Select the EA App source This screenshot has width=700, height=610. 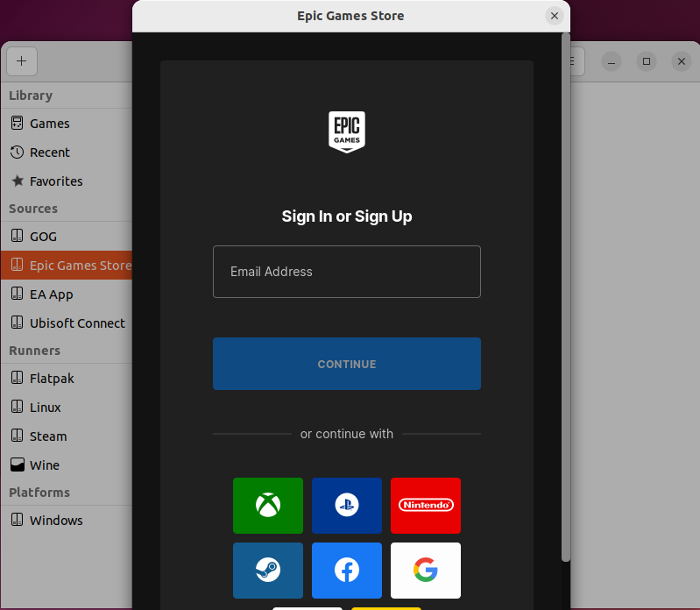[x=67, y=294]
